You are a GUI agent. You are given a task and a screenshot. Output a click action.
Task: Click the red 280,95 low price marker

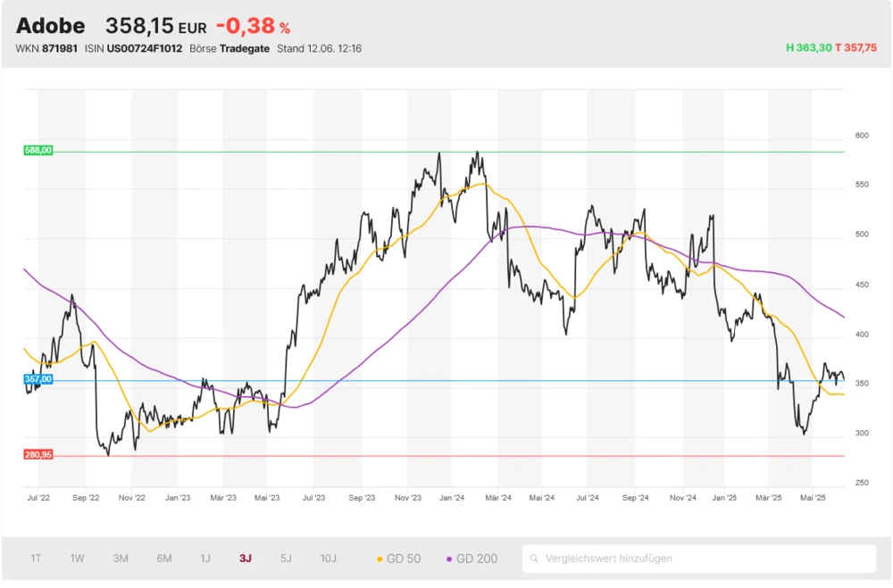pos(38,454)
